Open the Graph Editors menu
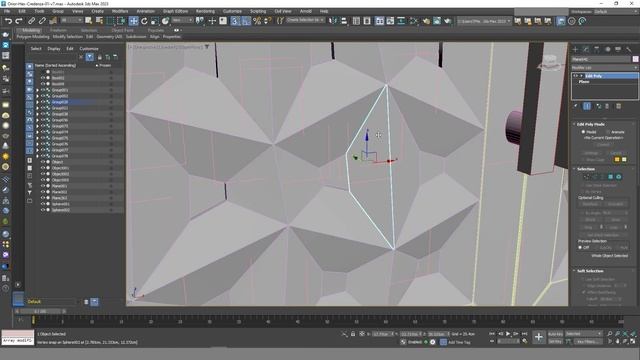This screenshot has width=640, height=360. [x=176, y=11]
